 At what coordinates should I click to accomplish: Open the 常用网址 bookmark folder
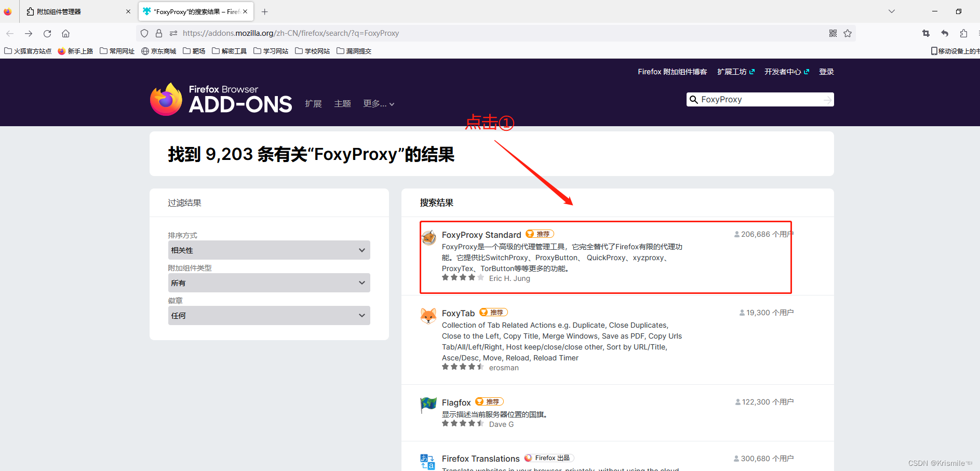(117, 51)
